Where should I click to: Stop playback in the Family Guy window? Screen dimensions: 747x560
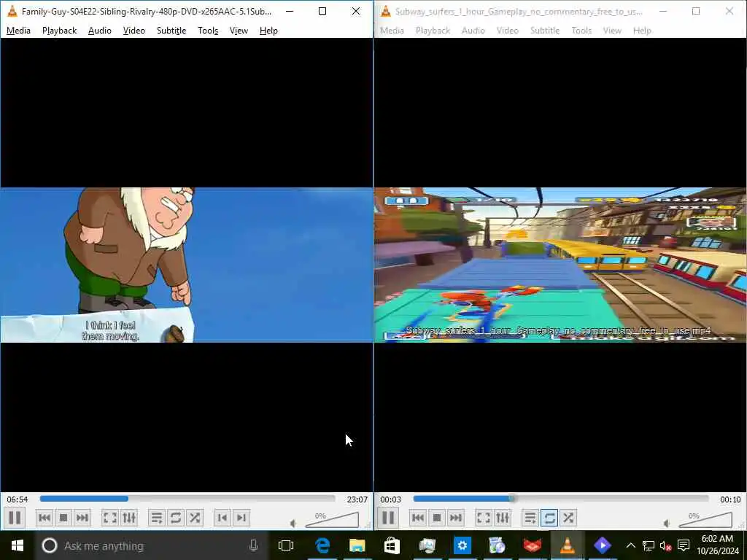click(x=63, y=518)
